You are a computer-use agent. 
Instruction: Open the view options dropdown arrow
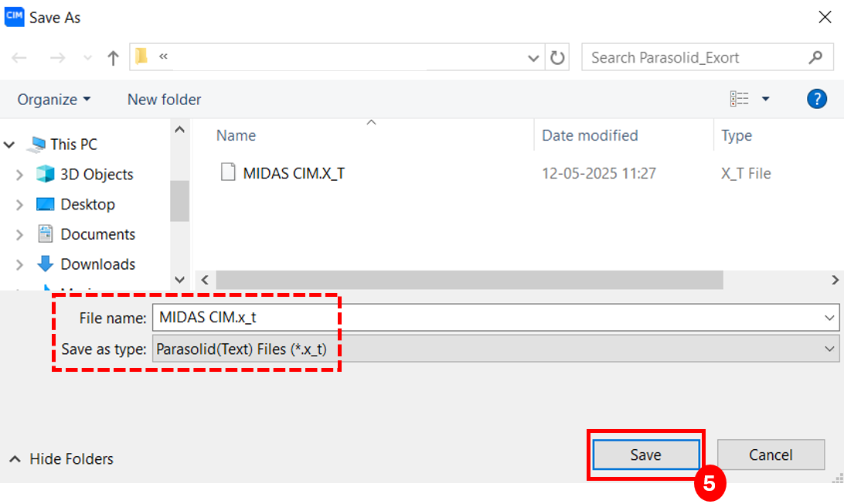(x=765, y=99)
